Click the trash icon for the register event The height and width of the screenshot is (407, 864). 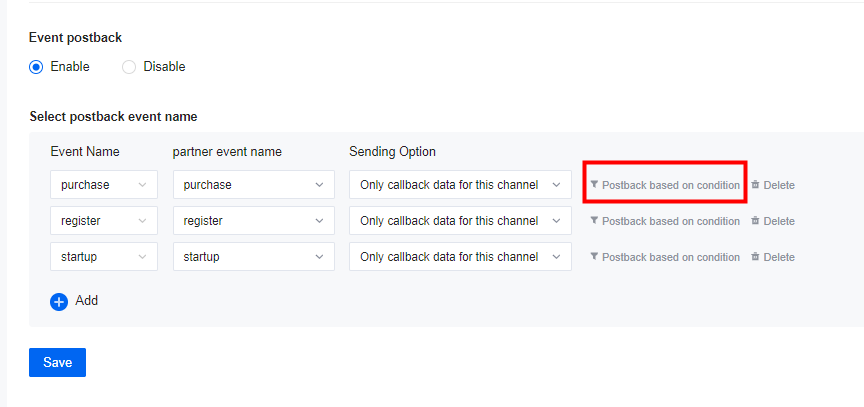(x=755, y=221)
